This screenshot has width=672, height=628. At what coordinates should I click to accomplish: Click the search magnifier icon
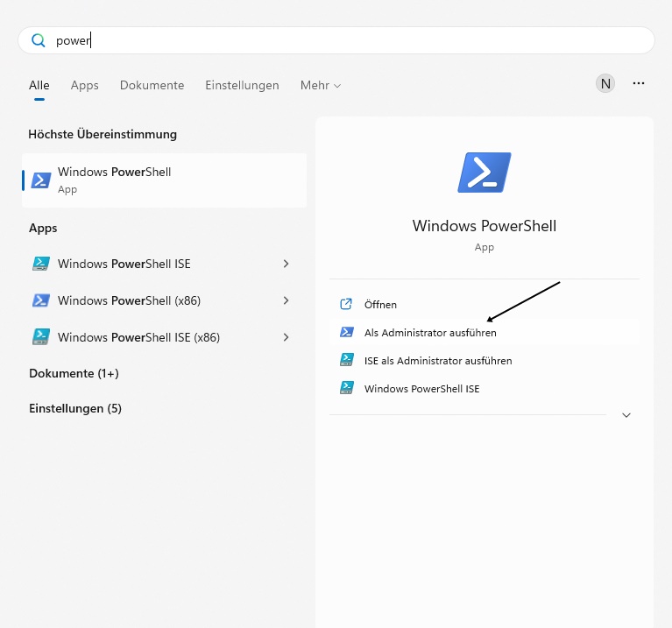[38, 40]
